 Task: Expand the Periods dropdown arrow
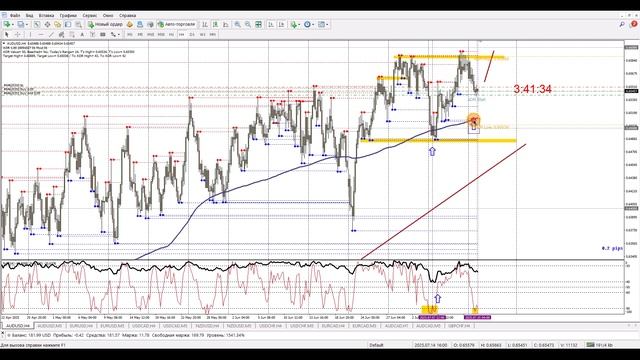tap(313, 24)
